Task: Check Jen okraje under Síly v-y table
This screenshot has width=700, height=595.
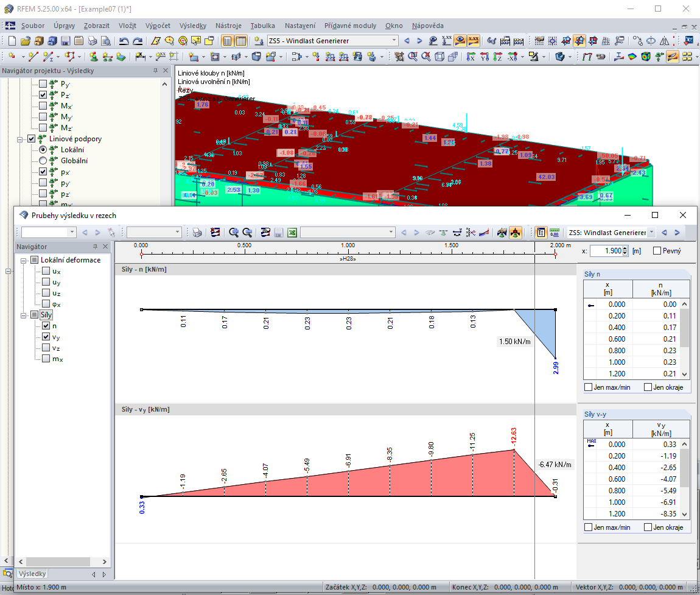Action: 648,527
